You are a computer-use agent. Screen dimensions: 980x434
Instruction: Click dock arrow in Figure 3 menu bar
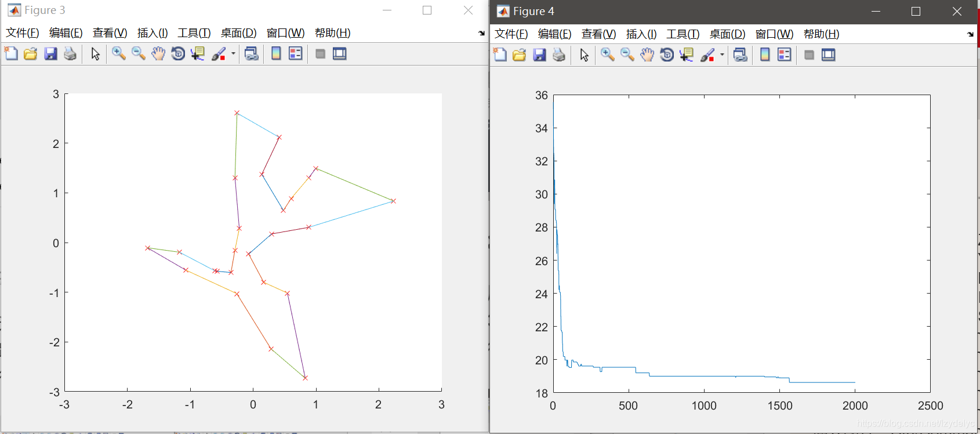click(x=481, y=34)
